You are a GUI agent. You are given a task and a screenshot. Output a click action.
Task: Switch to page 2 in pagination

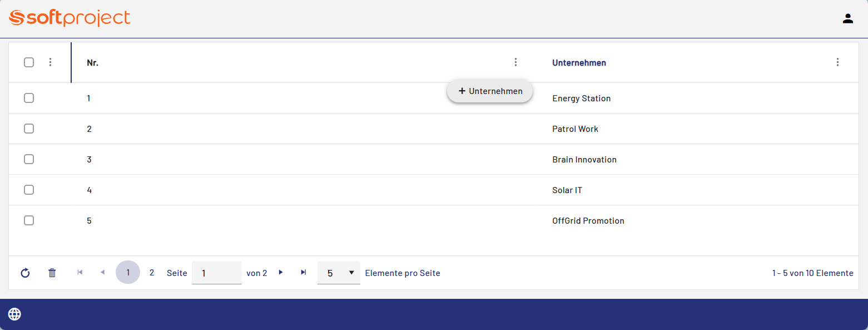(152, 273)
